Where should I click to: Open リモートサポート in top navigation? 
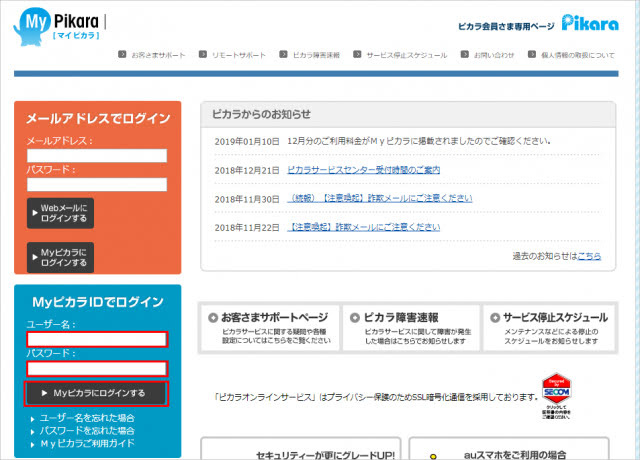(x=239, y=55)
